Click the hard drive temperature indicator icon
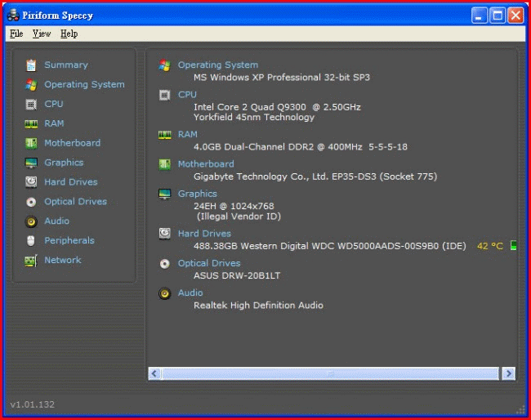The width and height of the screenshot is (531, 420). 514,245
